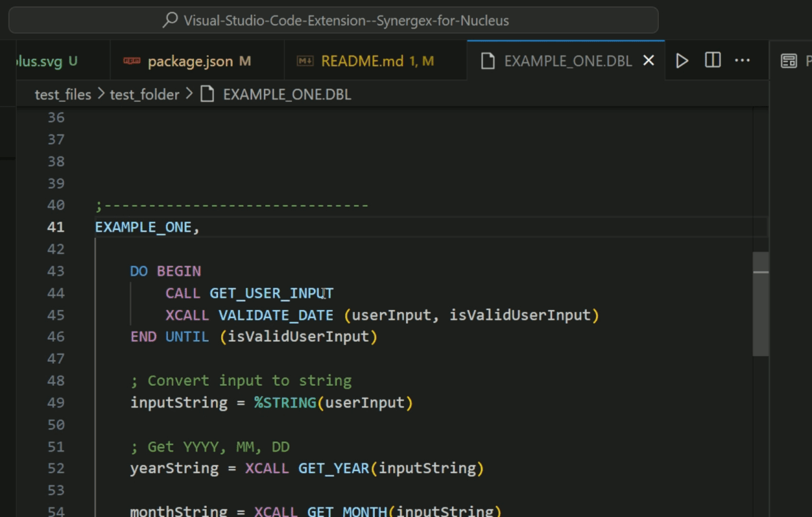Click the npm icon on package.json tab
812x517 pixels.
click(132, 61)
